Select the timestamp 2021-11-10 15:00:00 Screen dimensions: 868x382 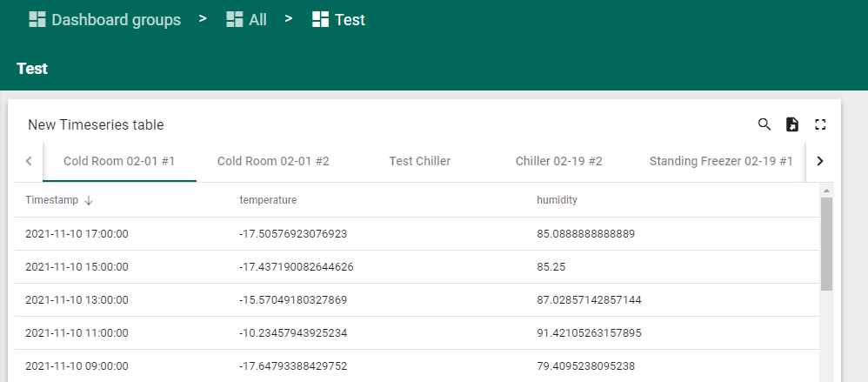(77, 267)
